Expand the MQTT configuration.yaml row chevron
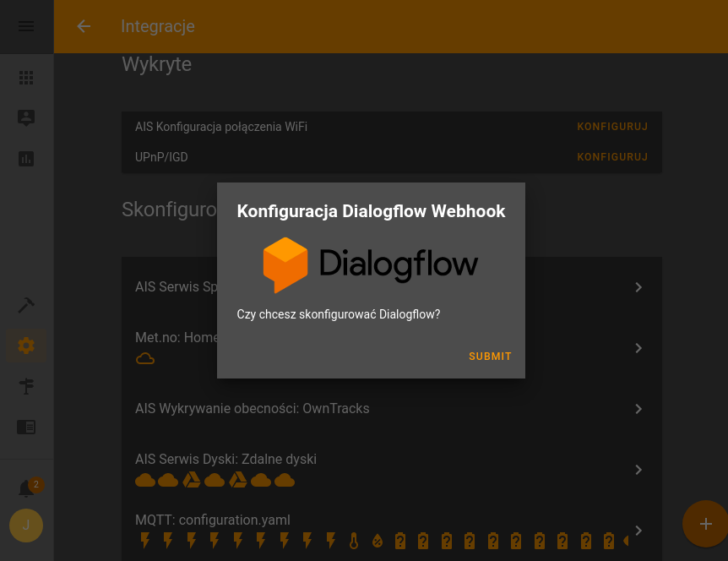The image size is (728, 561). [638, 531]
